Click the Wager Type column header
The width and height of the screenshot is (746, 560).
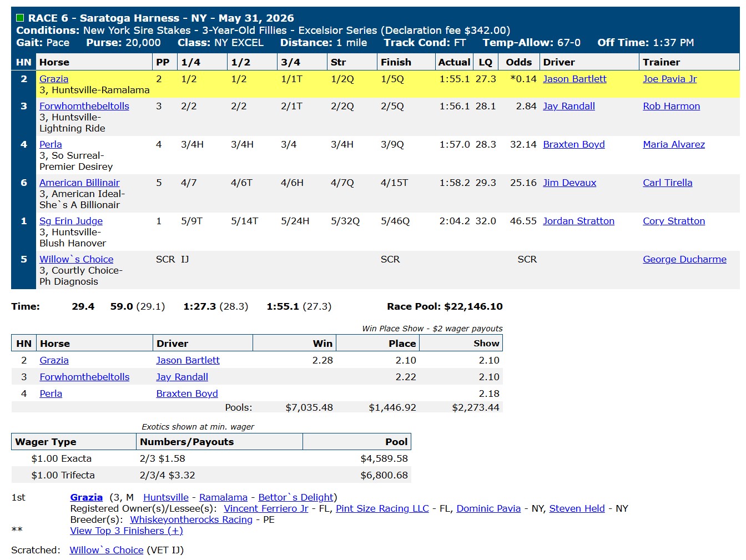tap(74, 442)
